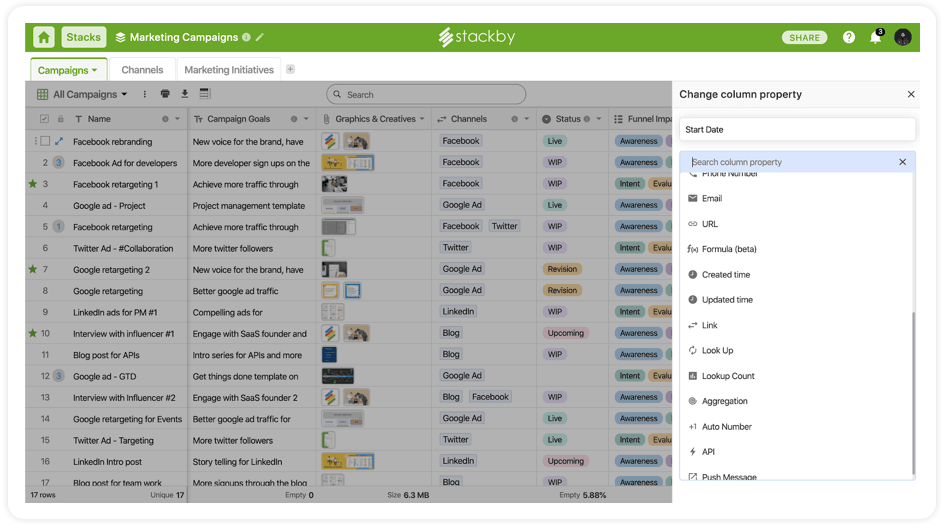Toggle the star on row 3

click(x=33, y=184)
